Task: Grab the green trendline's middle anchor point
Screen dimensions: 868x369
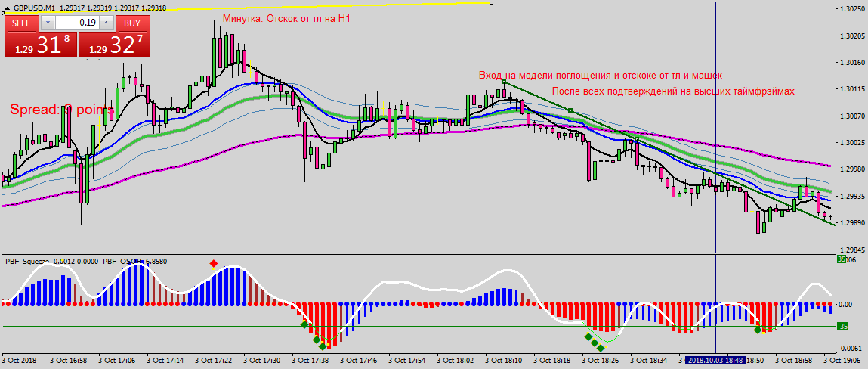Action: [x=570, y=110]
